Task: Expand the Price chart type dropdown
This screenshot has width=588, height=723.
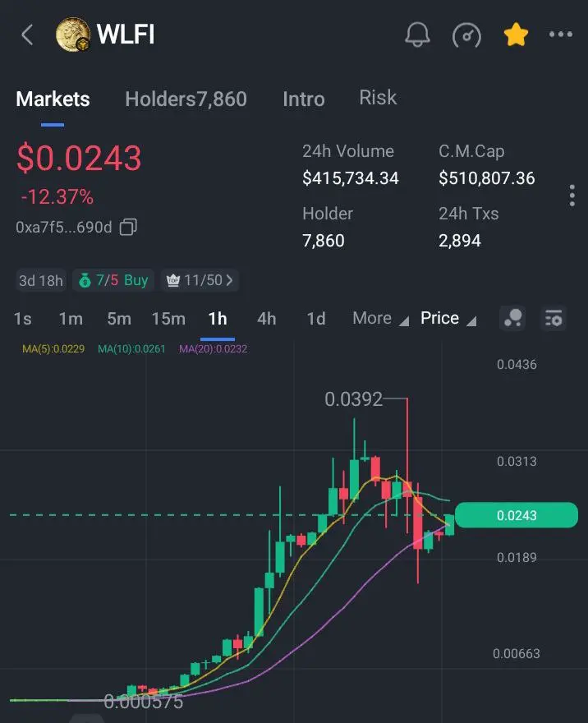Action: tap(448, 318)
